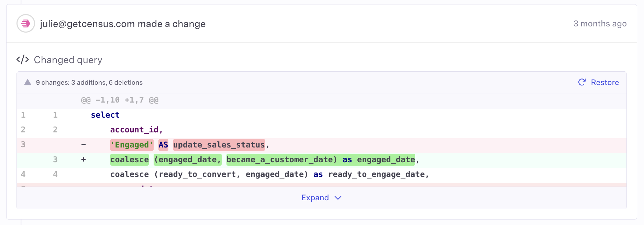Click the green highlighted coalesce keyword
The height and width of the screenshot is (225, 644).
point(130,159)
